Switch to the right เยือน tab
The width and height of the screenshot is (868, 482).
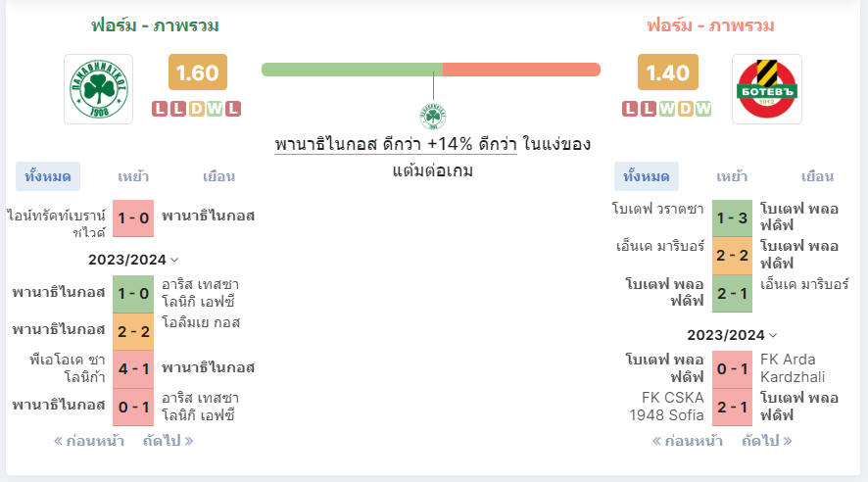(x=818, y=176)
